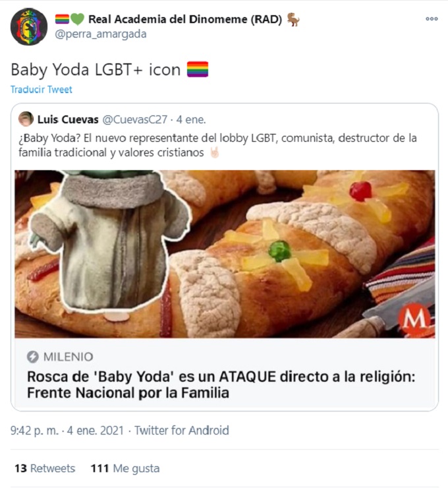Click the 9:42 p. m. timestamp
Image resolution: width=448 pixels, height=488 pixels.
point(34,431)
